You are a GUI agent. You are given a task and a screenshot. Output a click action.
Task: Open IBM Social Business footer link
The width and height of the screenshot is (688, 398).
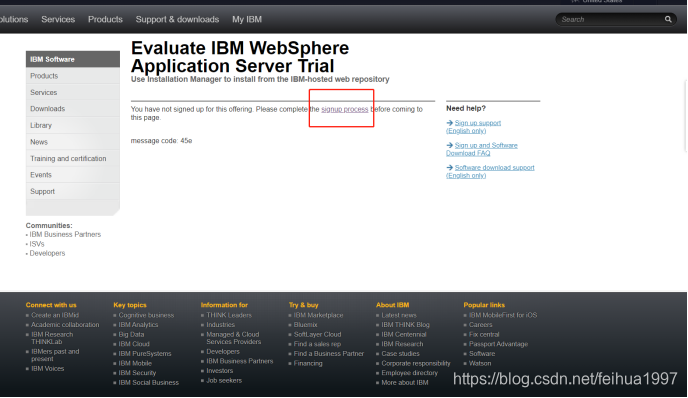coord(149,383)
